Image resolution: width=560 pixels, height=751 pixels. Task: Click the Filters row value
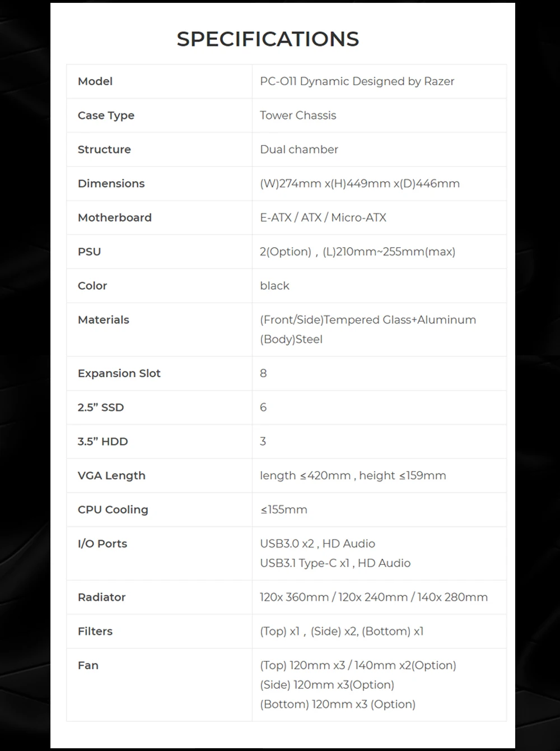pyautogui.click(x=342, y=632)
